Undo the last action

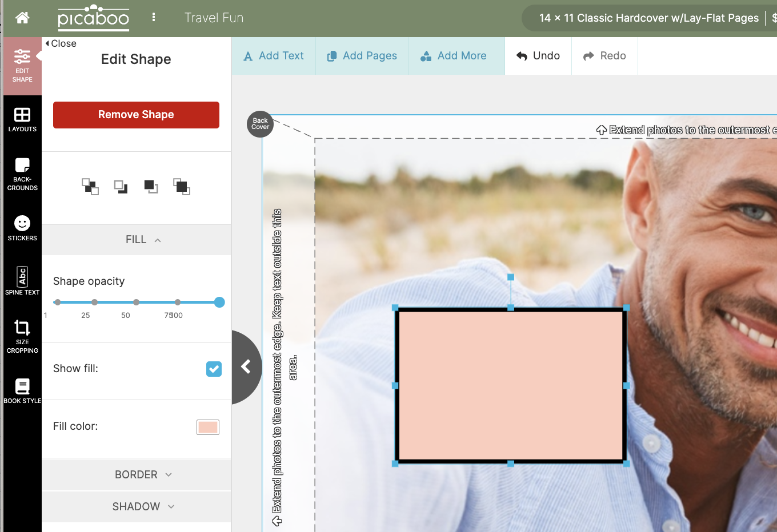point(538,56)
